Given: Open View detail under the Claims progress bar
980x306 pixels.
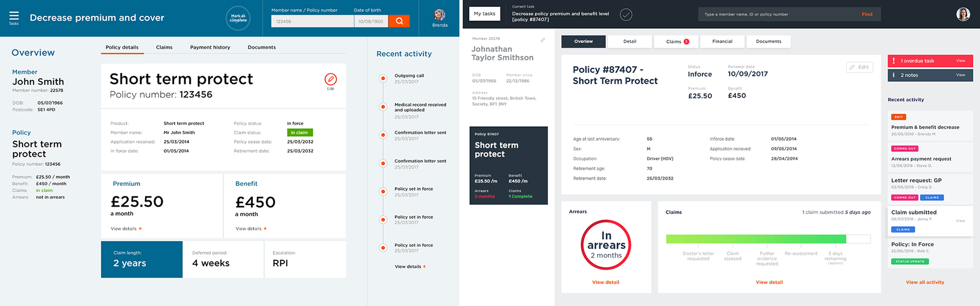Looking at the screenshot, I should pos(769,283).
